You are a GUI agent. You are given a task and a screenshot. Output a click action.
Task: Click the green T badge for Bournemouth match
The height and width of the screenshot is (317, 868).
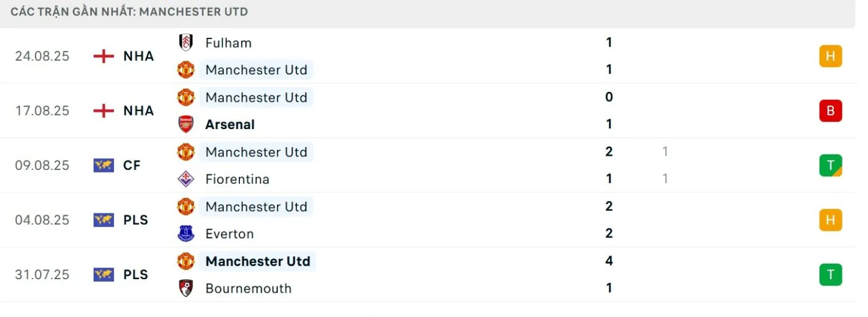pos(830,274)
